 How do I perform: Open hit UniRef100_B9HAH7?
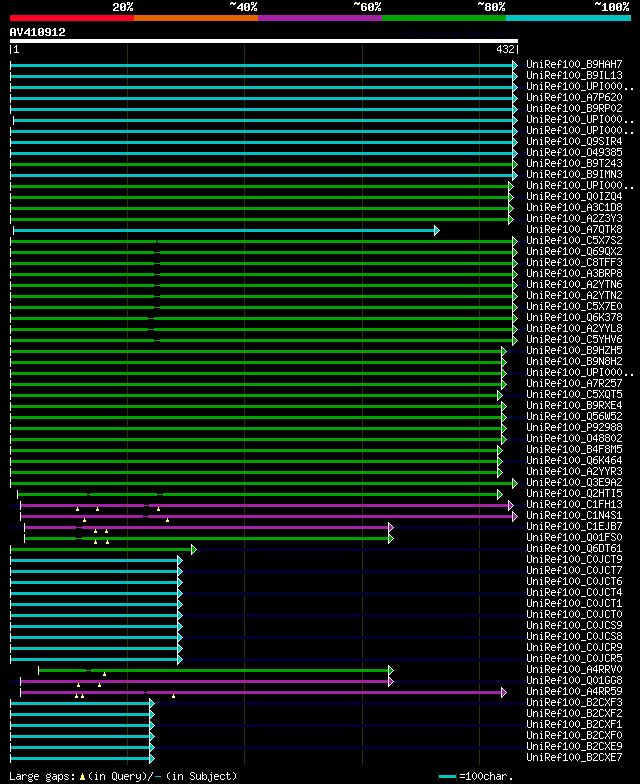574,64
